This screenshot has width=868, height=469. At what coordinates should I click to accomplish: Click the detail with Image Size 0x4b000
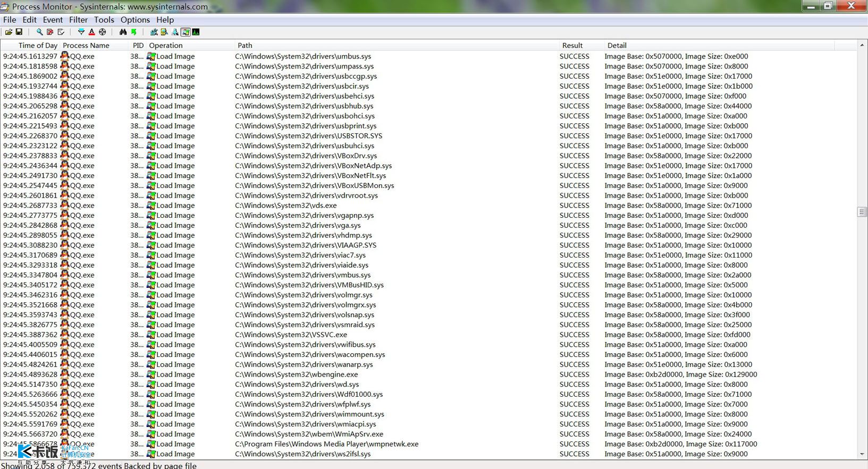click(678, 305)
